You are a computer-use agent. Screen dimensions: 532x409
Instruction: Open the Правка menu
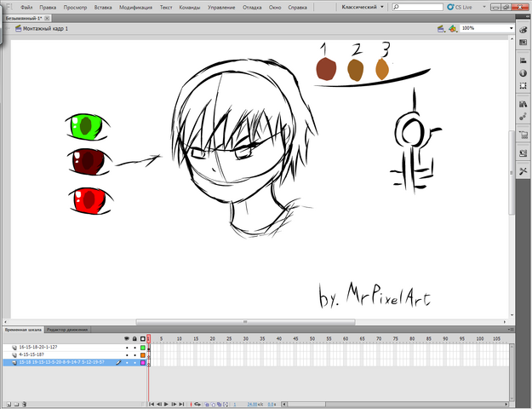48,7
